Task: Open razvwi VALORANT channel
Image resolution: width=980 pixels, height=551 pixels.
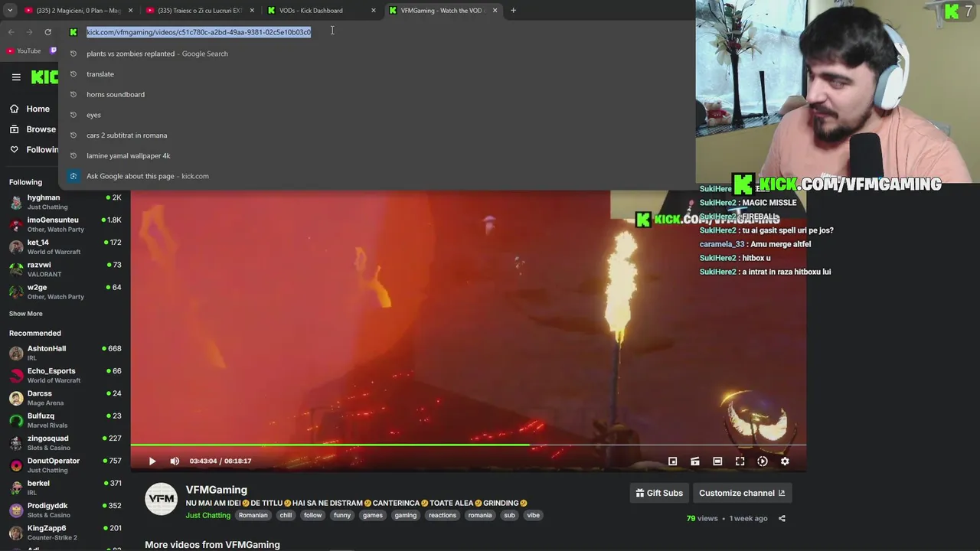Action: (65, 269)
